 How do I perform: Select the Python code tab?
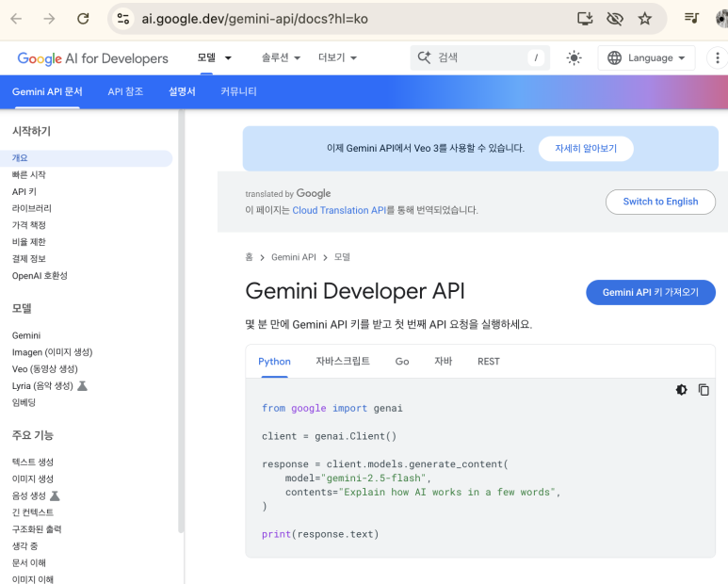(x=274, y=361)
